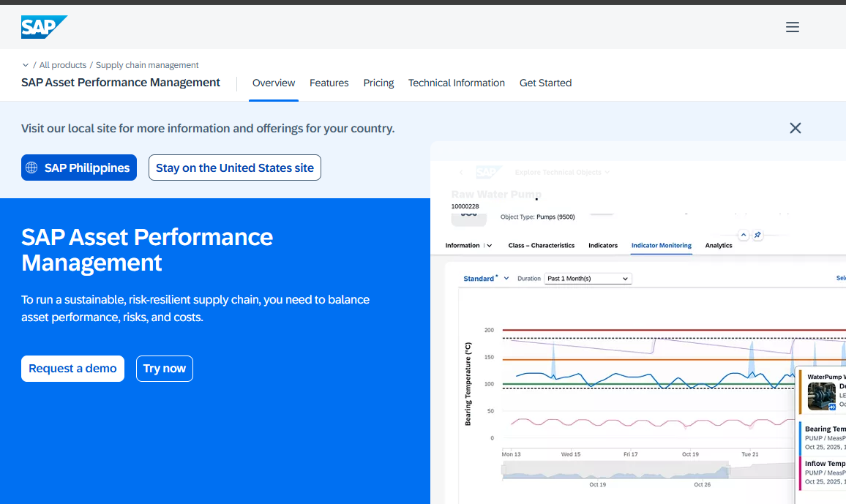This screenshot has width=846, height=504.
Task: Click the 'To run a sustainable, risk-resilient supply chain' paragraph
Action: [x=195, y=309]
